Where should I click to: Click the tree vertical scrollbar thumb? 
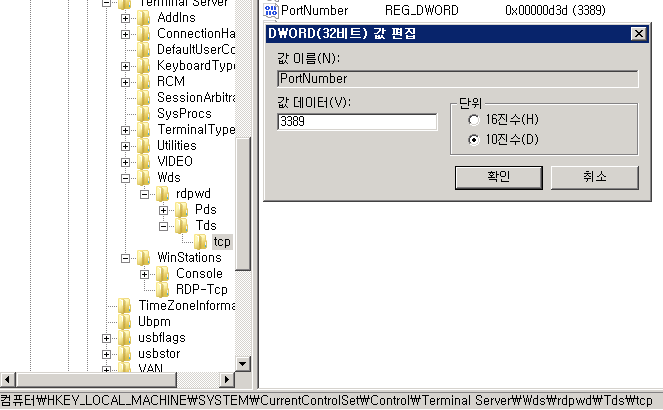click(243, 204)
